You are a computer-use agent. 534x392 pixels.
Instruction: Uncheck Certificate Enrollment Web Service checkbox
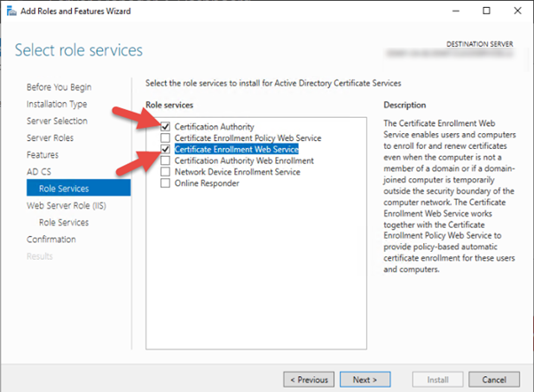165,149
